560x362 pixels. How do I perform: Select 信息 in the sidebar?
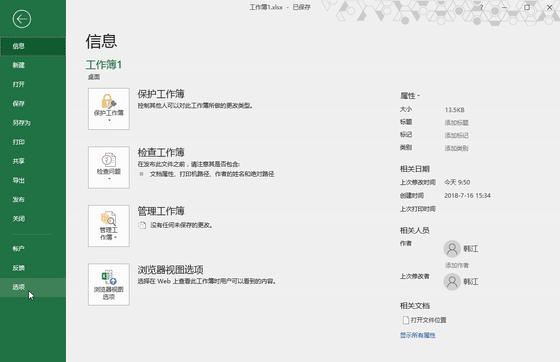[33, 46]
